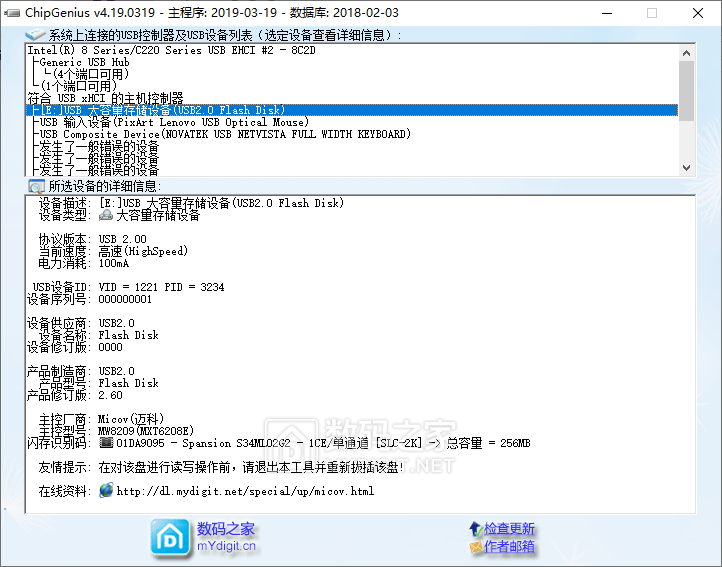The image size is (722, 567).
Task: Click the USB drive icon beside device list header
Action: point(35,35)
